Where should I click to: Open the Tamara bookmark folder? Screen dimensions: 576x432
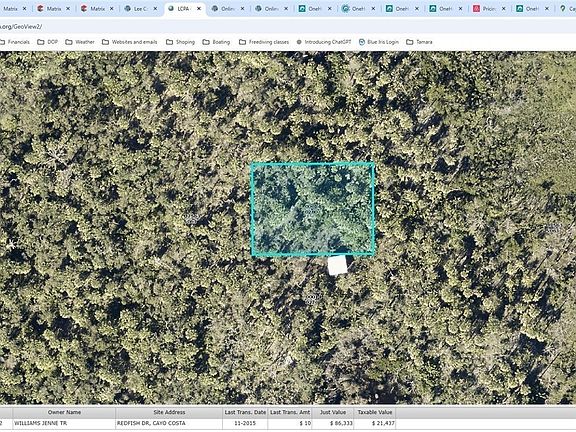coord(419,42)
